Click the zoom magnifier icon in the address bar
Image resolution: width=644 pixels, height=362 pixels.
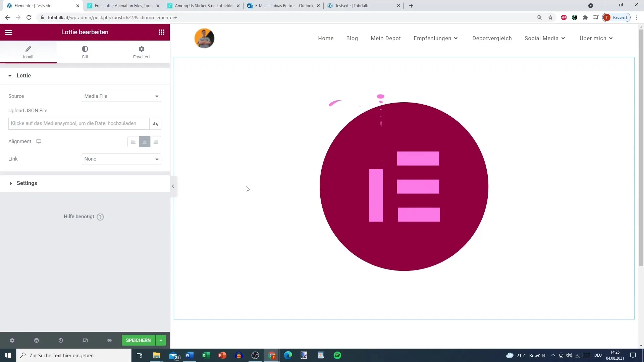540,17
